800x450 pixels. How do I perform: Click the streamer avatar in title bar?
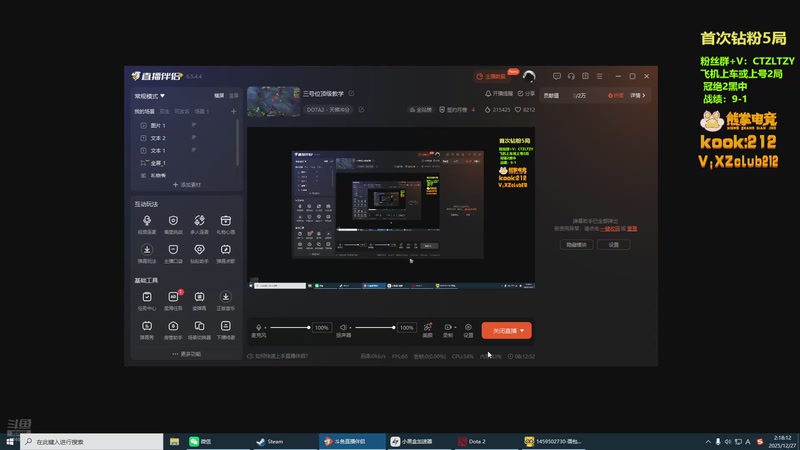[529, 77]
